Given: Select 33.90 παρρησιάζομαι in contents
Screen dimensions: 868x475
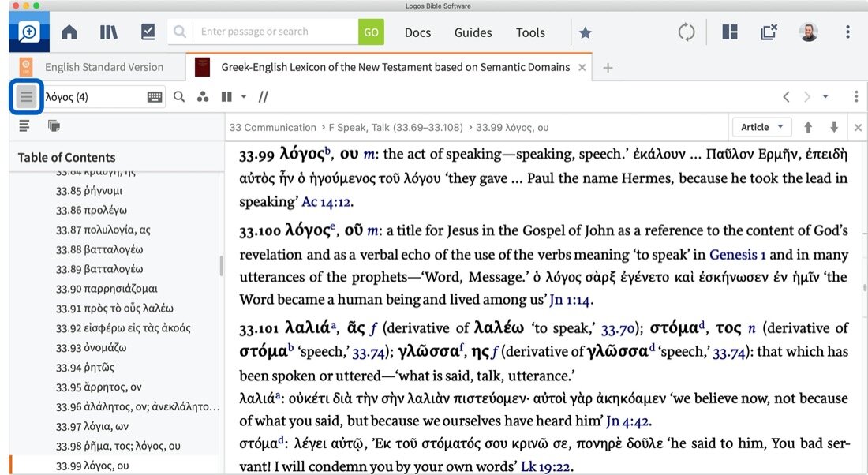Looking at the screenshot, I should [x=107, y=289].
